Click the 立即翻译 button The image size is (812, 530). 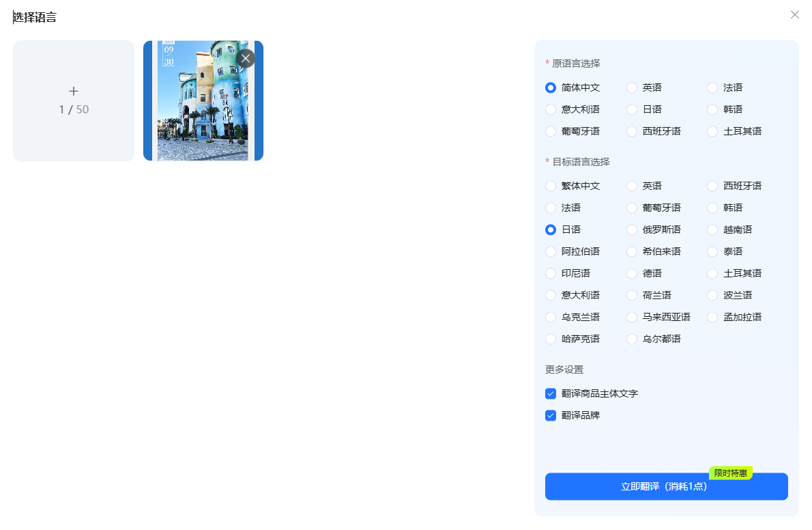click(x=666, y=486)
